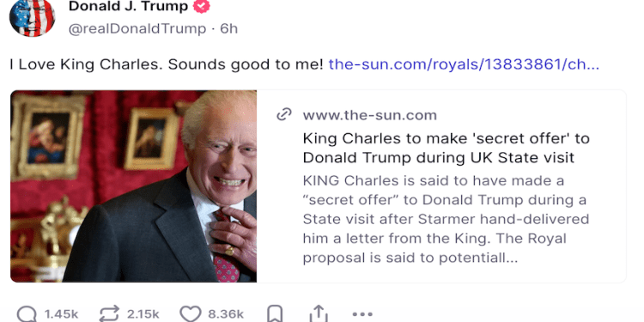Open the three-dot more options menu
This screenshot has height=322, width=644.
362,314
